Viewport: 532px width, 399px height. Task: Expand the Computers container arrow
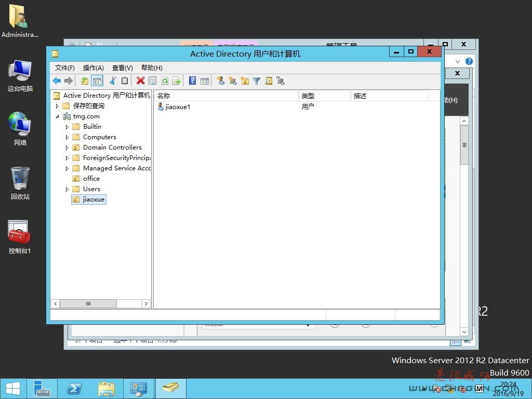[67, 137]
